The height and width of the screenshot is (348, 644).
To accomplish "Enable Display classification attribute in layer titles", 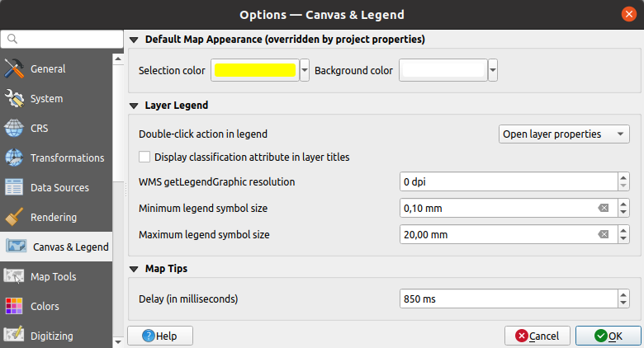I will click(x=145, y=157).
